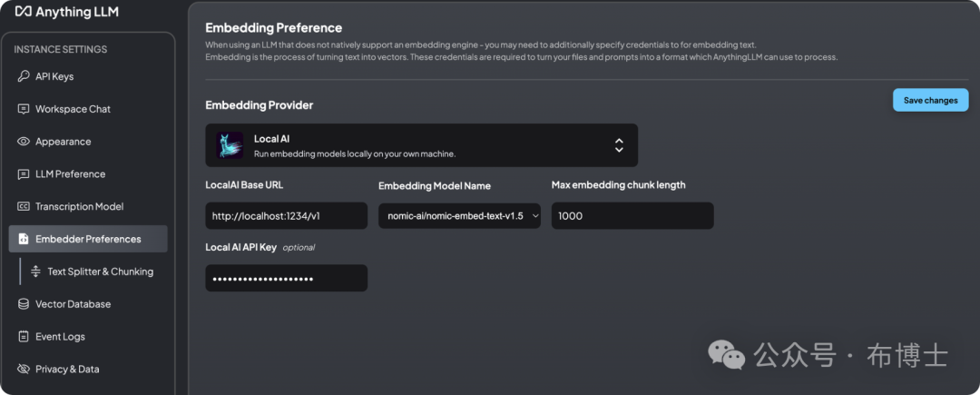Click the API Keys key icon
The width and height of the screenshot is (980, 395).
click(23, 77)
